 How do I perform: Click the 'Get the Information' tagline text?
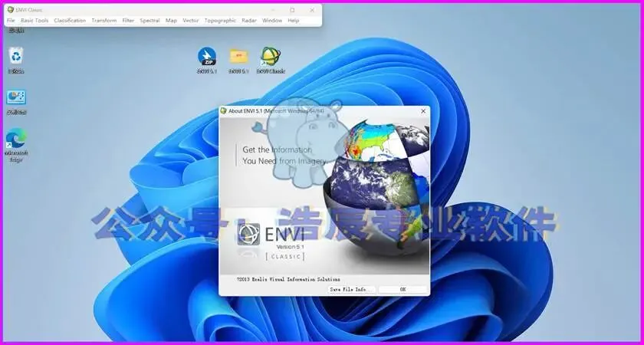point(278,150)
